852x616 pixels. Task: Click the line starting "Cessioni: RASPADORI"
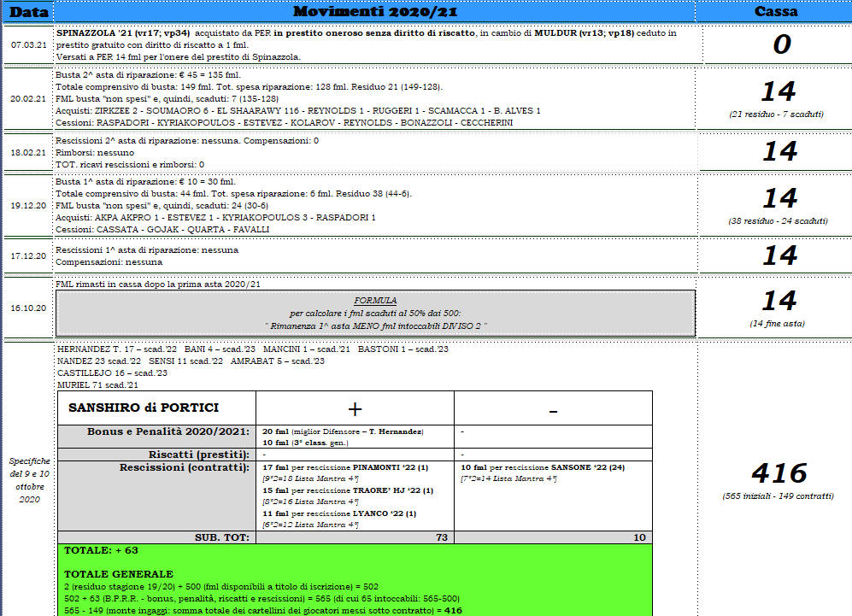click(285, 123)
